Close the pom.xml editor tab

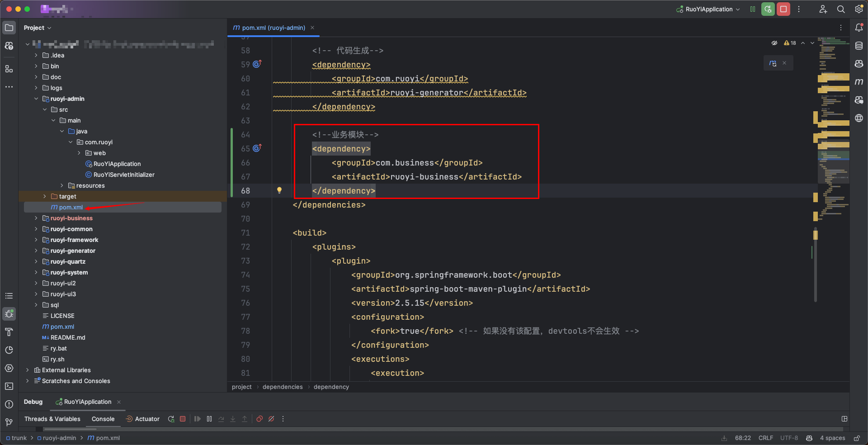pos(312,28)
